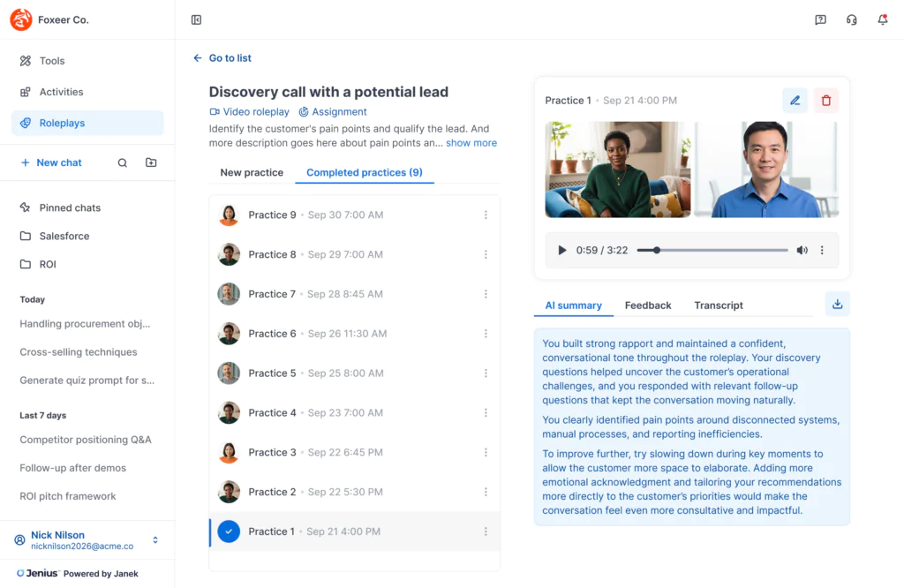The width and height of the screenshot is (904, 588).
Task: Open Activities in the sidebar
Action: (87, 92)
